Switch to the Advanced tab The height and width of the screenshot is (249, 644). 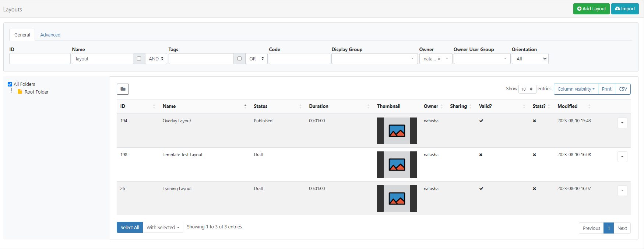pos(50,35)
